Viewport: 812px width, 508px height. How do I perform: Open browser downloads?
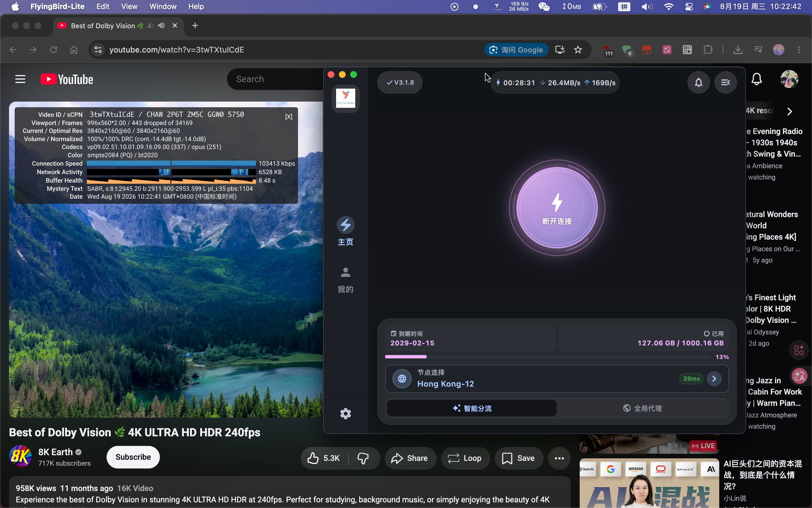738,50
